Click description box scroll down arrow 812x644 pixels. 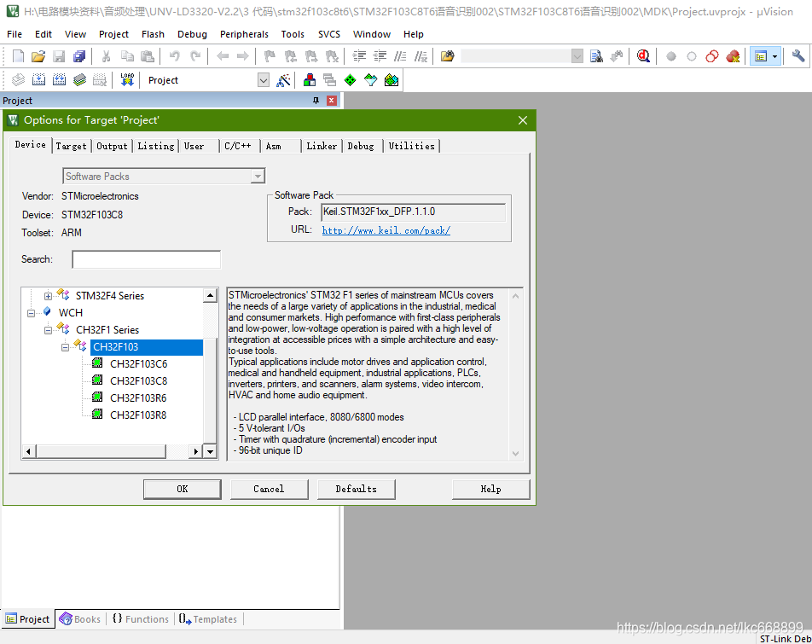pyautogui.click(x=515, y=454)
